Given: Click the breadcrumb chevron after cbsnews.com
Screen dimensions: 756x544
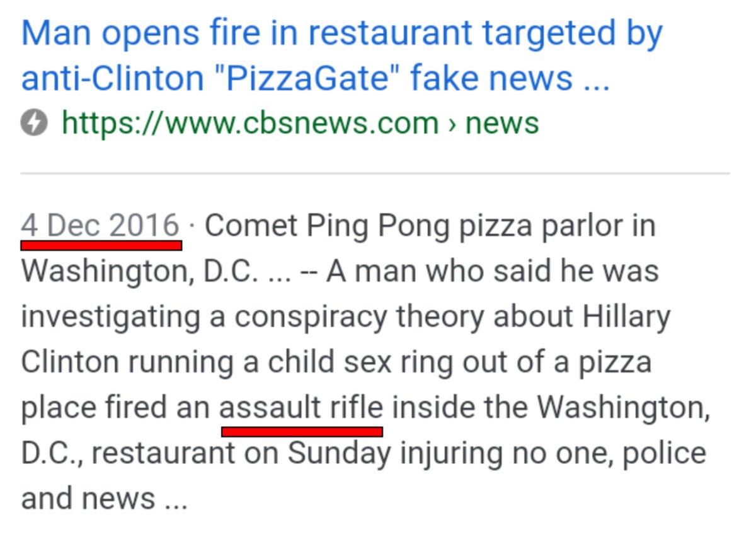Looking at the screenshot, I should [452, 124].
